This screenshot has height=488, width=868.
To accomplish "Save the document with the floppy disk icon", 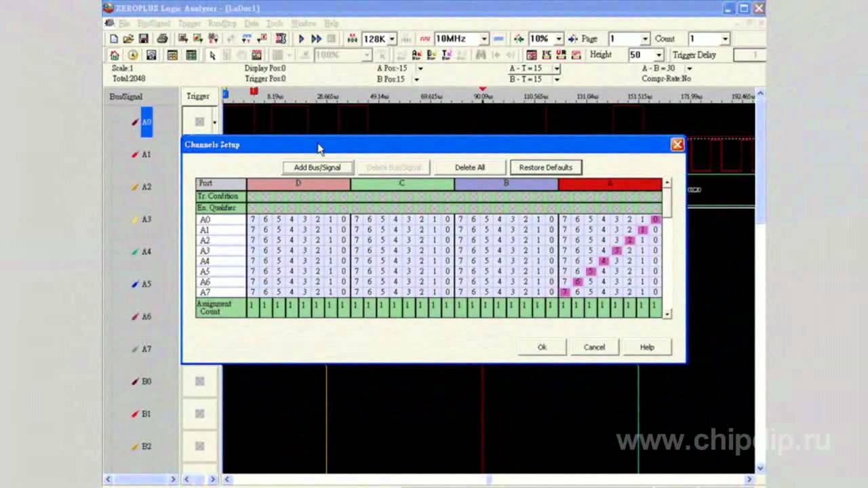I will click(x=144, y=39).
